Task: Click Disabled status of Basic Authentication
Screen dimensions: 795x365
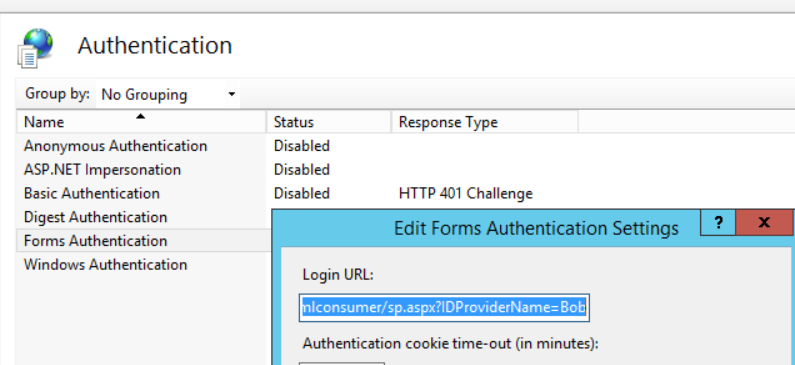Action: [302, 193]
